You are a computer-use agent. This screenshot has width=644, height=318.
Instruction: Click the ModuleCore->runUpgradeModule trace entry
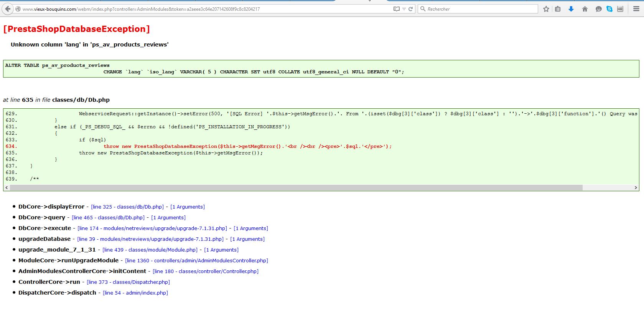(69, 261)
